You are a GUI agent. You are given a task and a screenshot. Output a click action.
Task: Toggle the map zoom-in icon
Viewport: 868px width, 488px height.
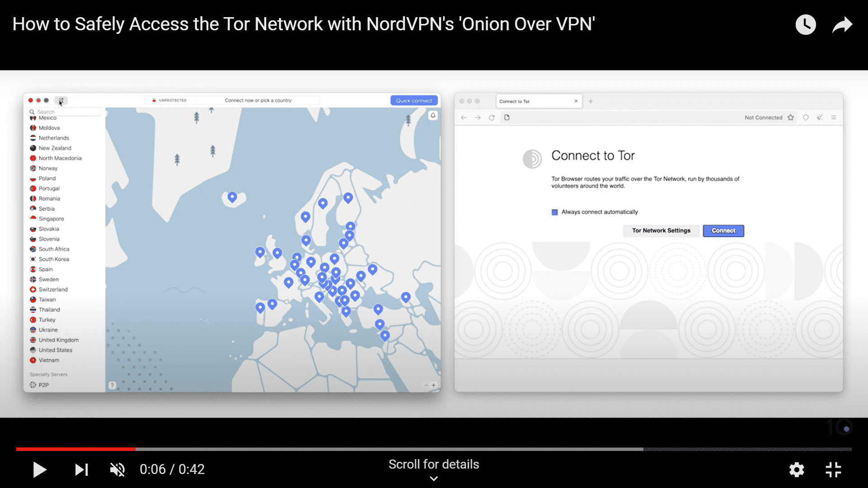coord(434,386)
